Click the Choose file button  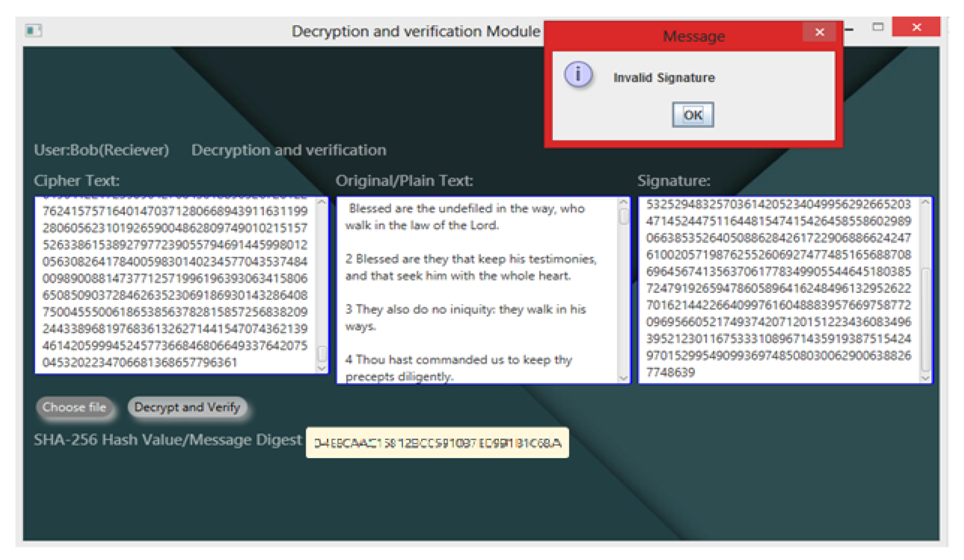pos(74,407)
